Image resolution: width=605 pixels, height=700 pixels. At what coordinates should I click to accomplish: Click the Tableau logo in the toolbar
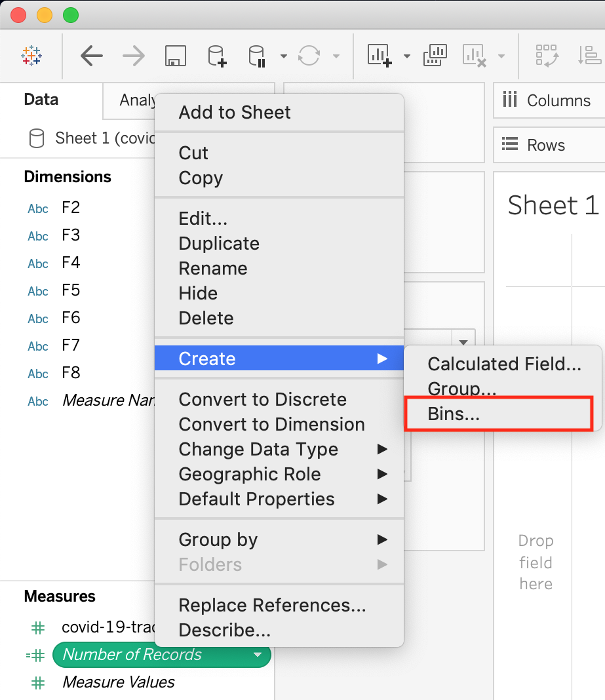tap(31, 56)
